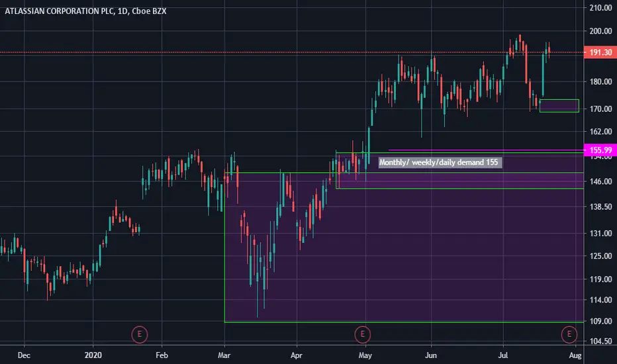The image size is (617, 364).
Task: Click the 109.00 price axis label
Action: click(x=600, y=321)
